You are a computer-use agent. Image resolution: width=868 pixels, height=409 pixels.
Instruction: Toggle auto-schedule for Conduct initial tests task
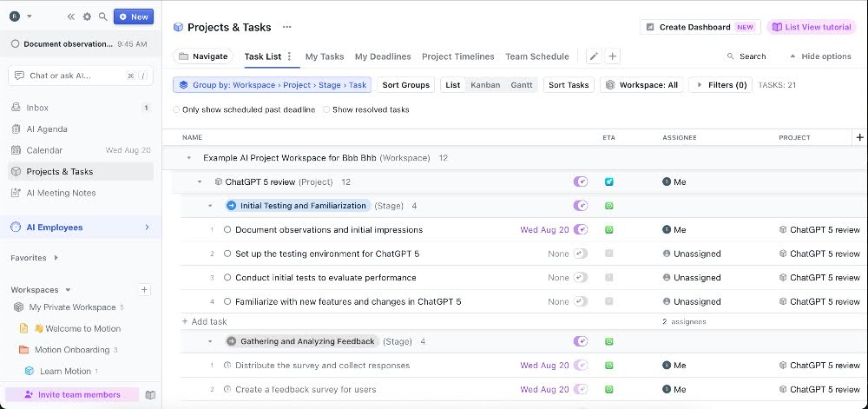[580, 278]
